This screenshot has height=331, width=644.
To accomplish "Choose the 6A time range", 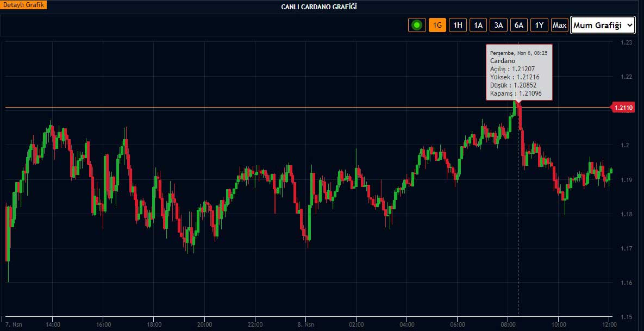I will pos(518,25).
